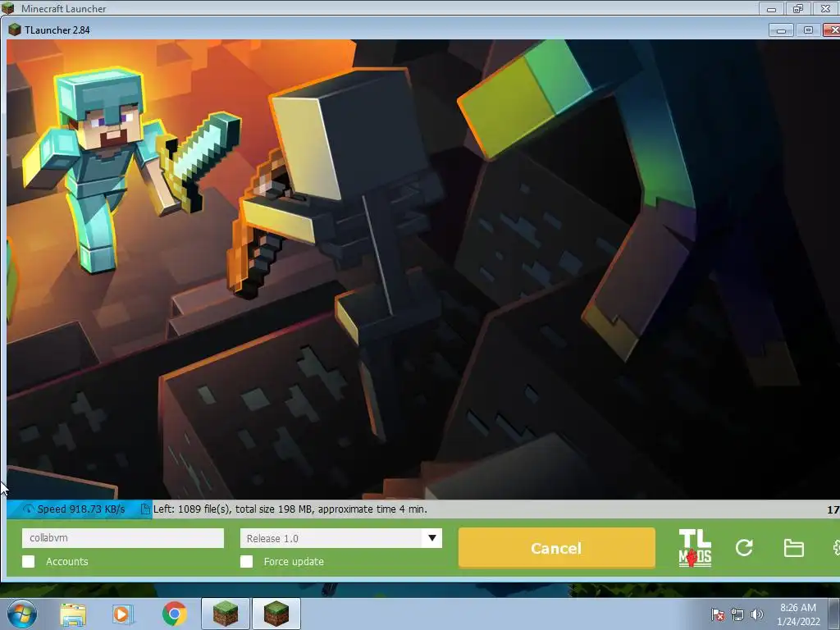Open the TL Mods panel
840x630 pixels.
(695, 547)
